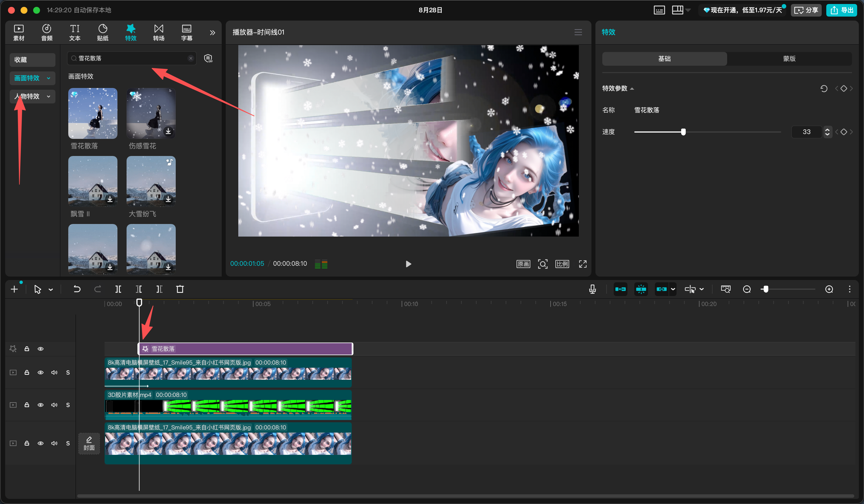Image resolution: width=864 pixels, height=504 pixels.
Task: Zoom out the timeline
Action: pyautogui.click(x=747, y=289)
